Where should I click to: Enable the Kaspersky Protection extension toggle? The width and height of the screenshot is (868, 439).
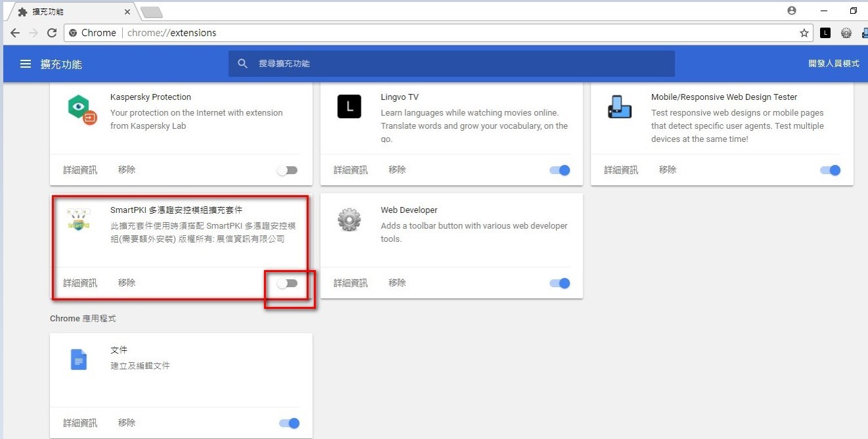click(287, 170)
